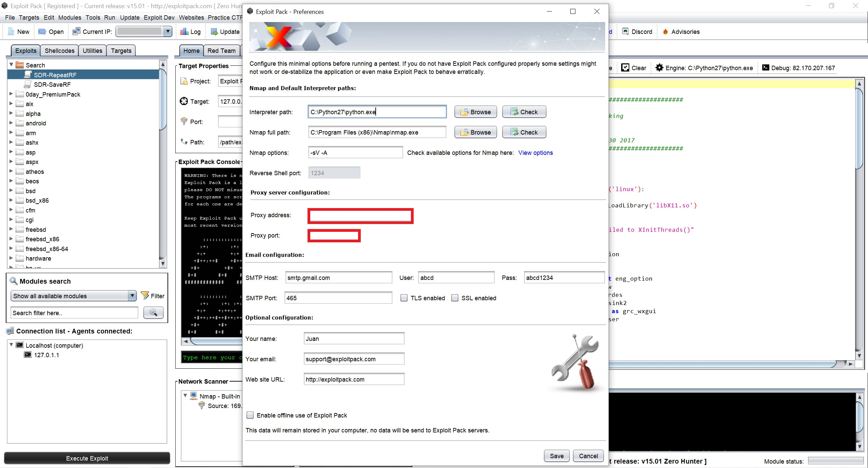Viewport: 868px width, 468px height.
Task: Click the Modules search magnifier search button
Action: point(153,312)
